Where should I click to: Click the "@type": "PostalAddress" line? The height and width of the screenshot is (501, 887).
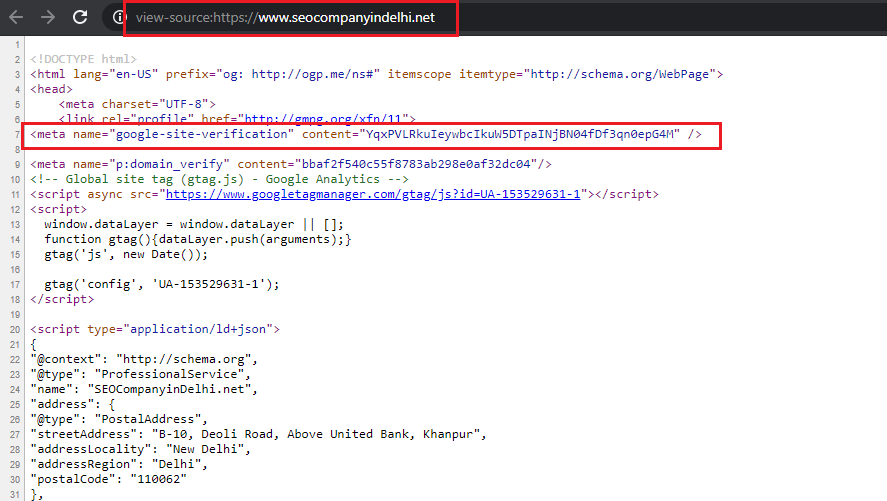pyautogui.click(x=119, y=419)
